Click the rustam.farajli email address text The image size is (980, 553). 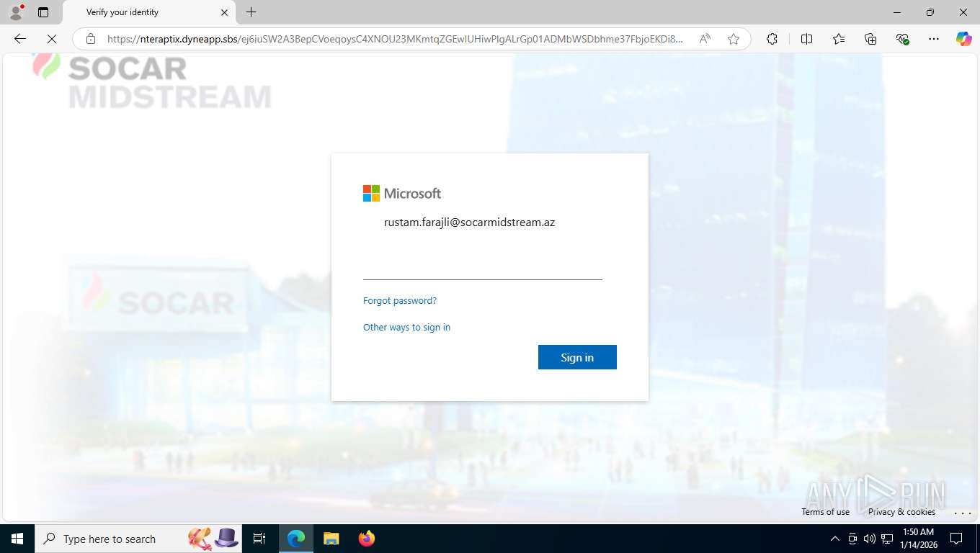click(469, 222)
